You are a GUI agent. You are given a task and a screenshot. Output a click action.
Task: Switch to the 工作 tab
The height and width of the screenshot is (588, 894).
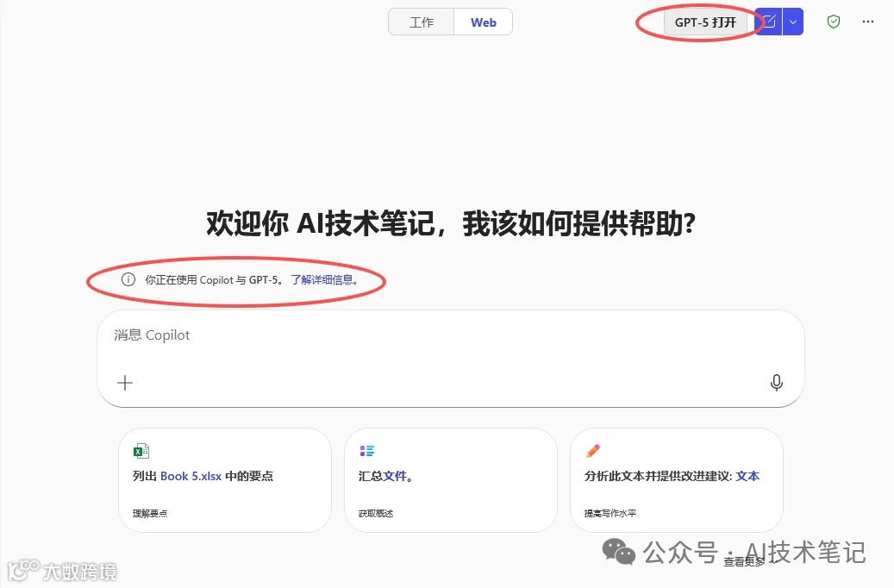tap(422, 22)
